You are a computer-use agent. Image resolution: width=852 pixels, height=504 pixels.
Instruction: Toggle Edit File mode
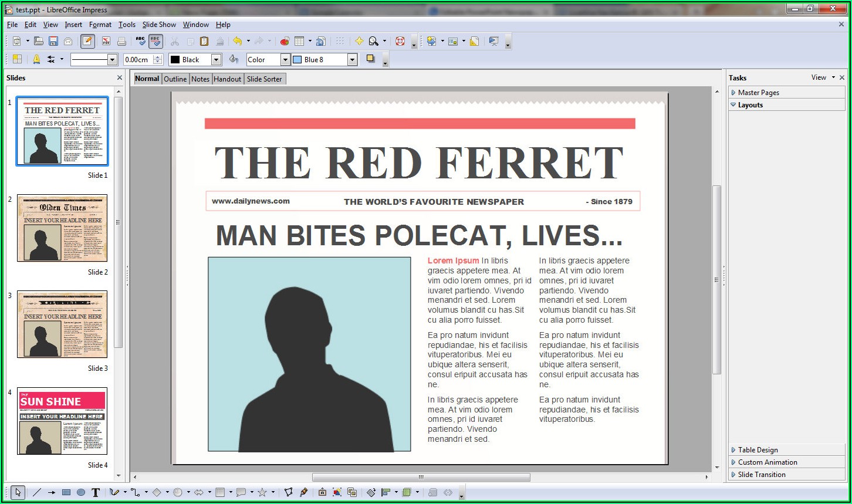tap(87, 41)
